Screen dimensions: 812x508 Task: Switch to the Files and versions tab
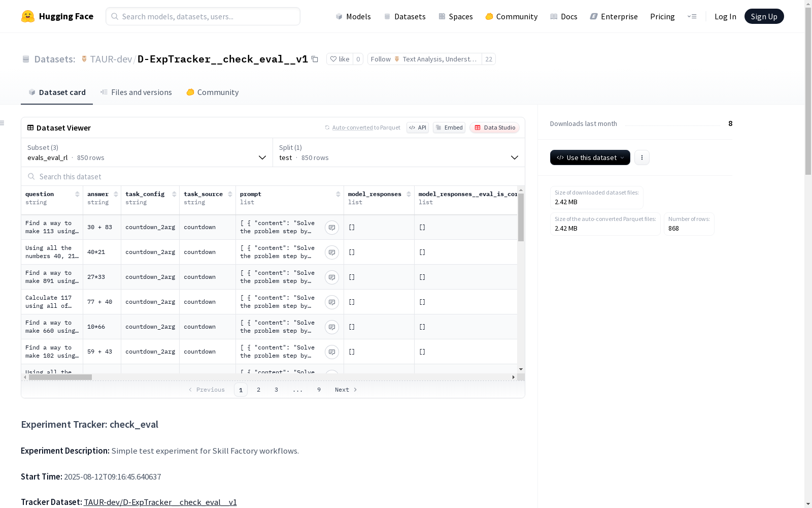coord(136,92)
